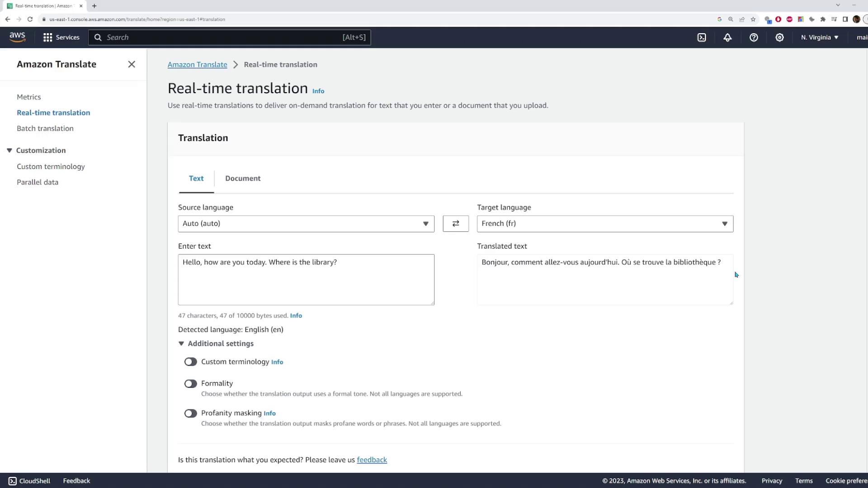The image size is (868, 488).
Task: Click the feedback link below translation
Action: coord(372,460)
